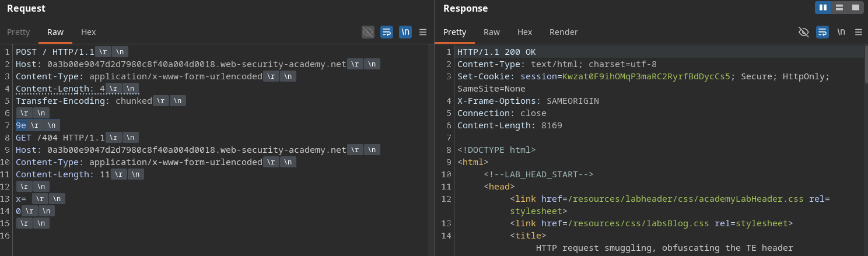Click the '<title>' tag in response
The image size is (868, 256).
click(528, 236)
